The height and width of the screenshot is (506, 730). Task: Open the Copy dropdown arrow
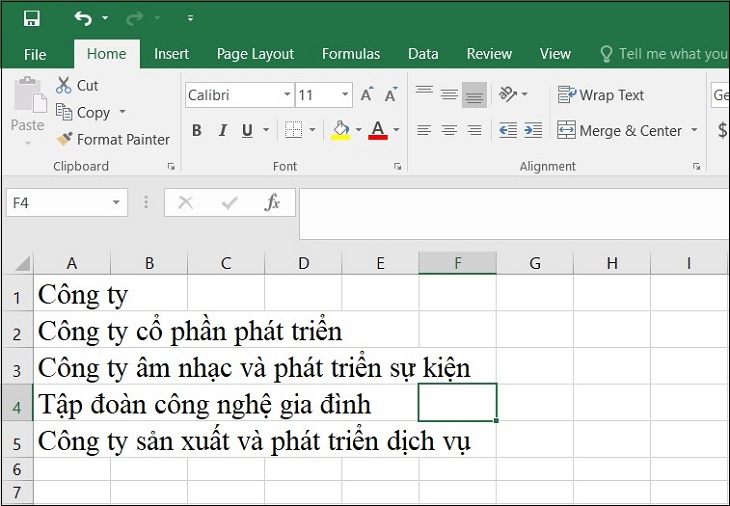click(122, 112)
